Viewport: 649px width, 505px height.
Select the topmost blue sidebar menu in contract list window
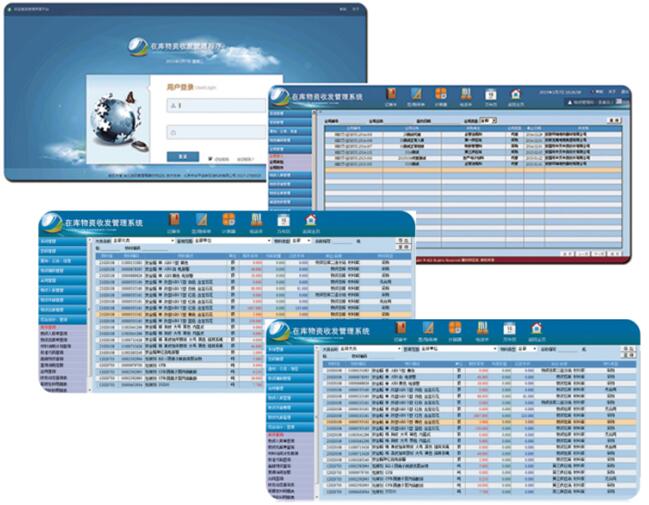click(x=290, y=113)
